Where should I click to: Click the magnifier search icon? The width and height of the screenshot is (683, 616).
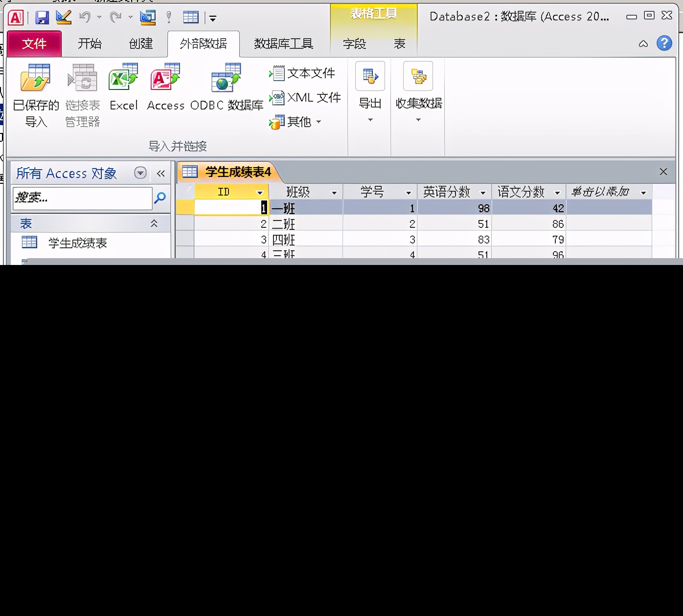pos(160,198)
